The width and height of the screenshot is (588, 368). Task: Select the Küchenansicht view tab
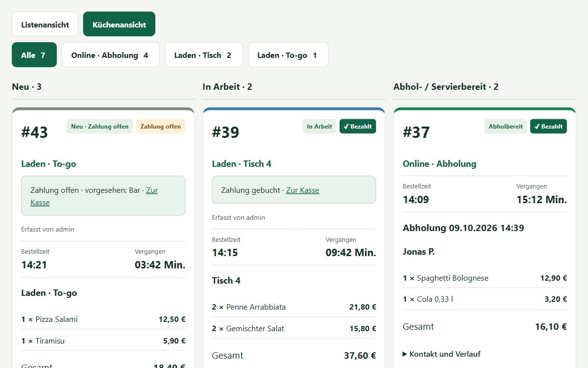click(119, 24)
